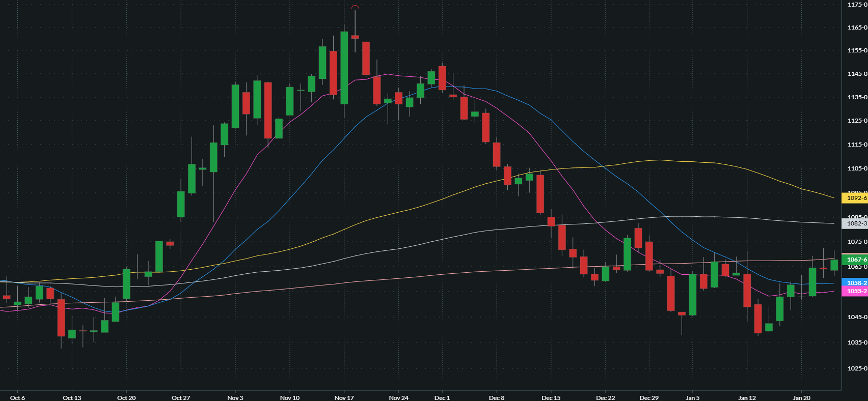Click the 1165-0 price axis label
Viewport: 868px width, 401px height.
[857, 27]
